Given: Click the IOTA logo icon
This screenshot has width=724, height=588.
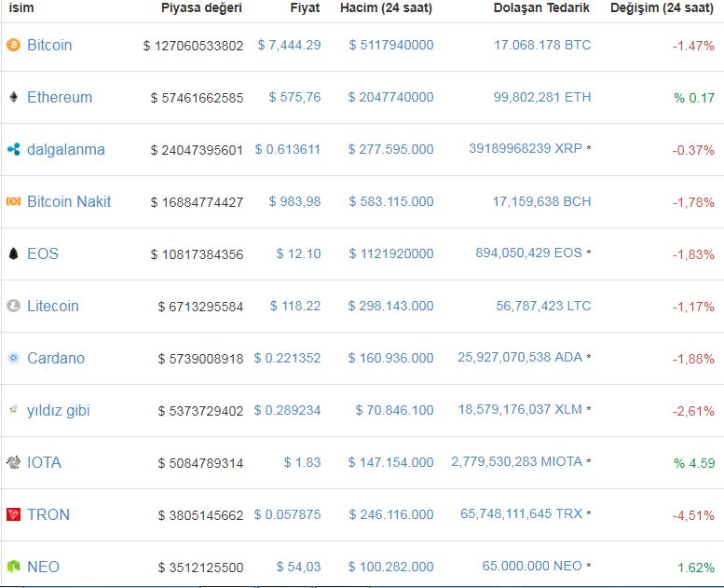Looking at the screenshot, I should (13, 462).
